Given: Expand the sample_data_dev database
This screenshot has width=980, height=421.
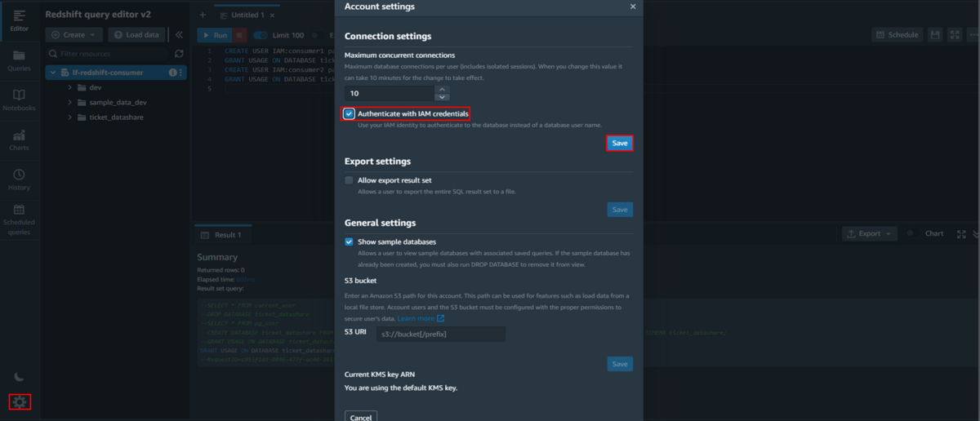Looking at the screenshot, I should click(70, 102).
